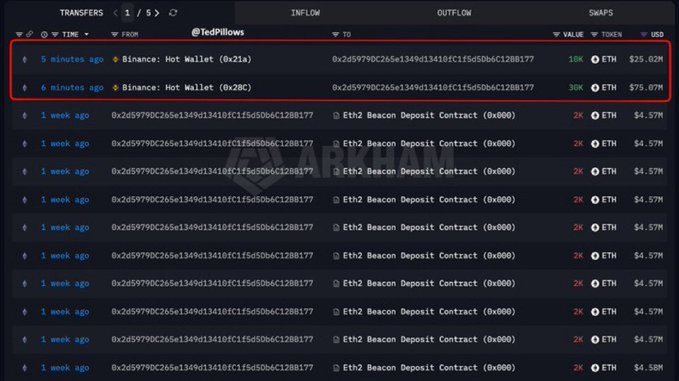Click the VALUE column header label
Image resolution: width=679 pixels, height=381 pixels.
tap(573, 34)
